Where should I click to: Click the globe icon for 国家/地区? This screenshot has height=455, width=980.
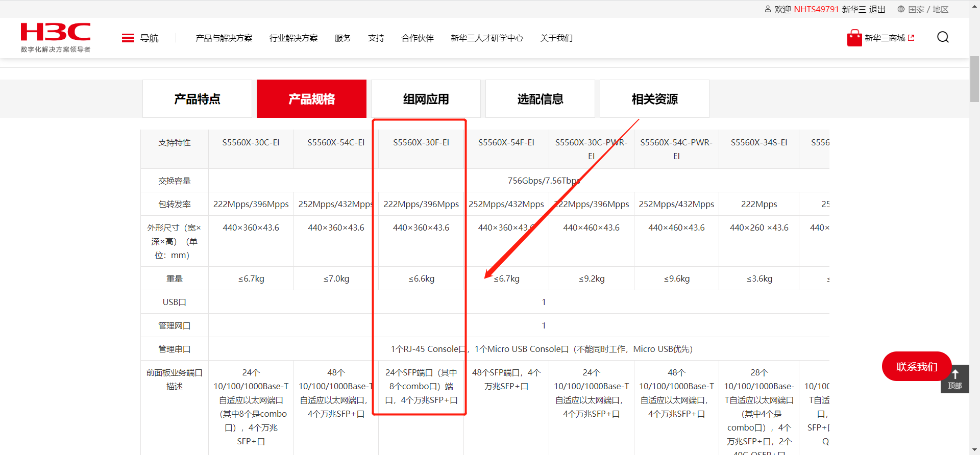(x=901, y=9)
